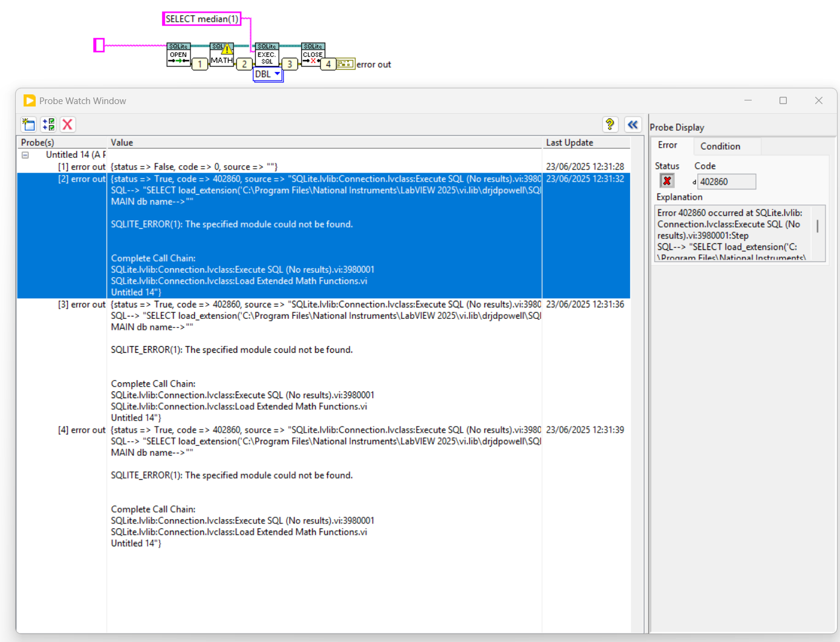Click probe marker 3 on the wire

point(290,64)
